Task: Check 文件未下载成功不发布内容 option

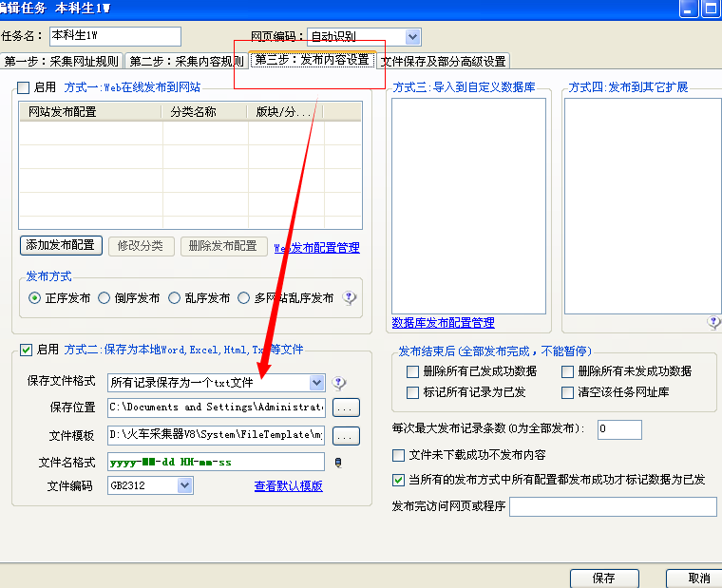Action: [x=398, y=455]
